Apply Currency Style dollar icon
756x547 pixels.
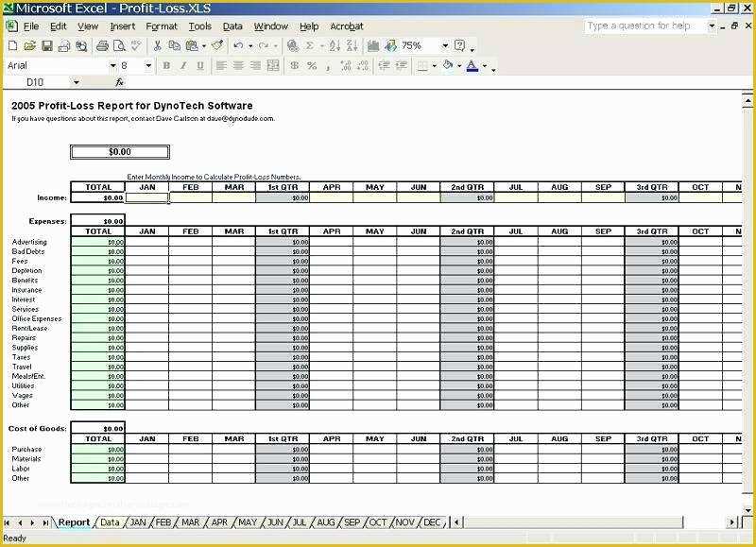pos(295,66)
